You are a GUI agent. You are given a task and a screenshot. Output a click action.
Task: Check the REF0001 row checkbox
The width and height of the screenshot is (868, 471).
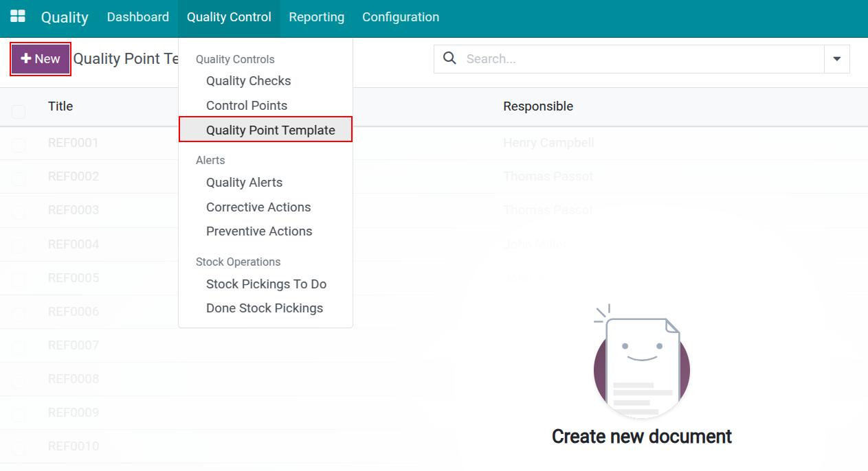point(19,145)
